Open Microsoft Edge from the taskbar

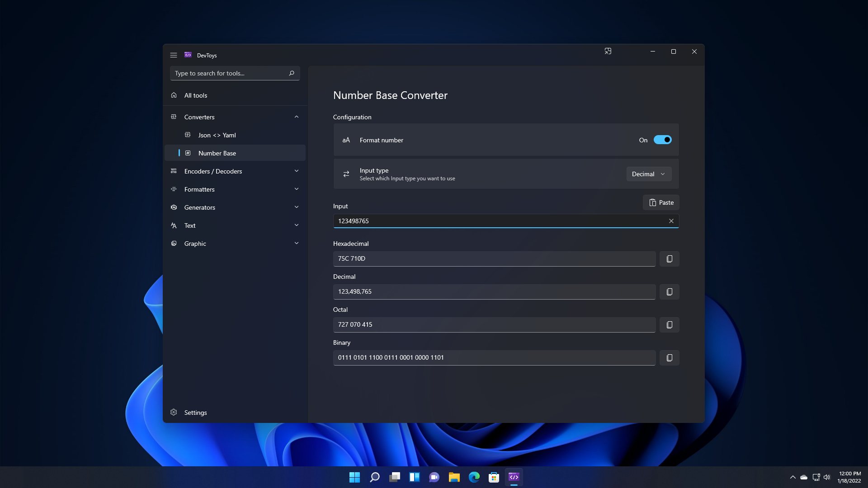474,477
